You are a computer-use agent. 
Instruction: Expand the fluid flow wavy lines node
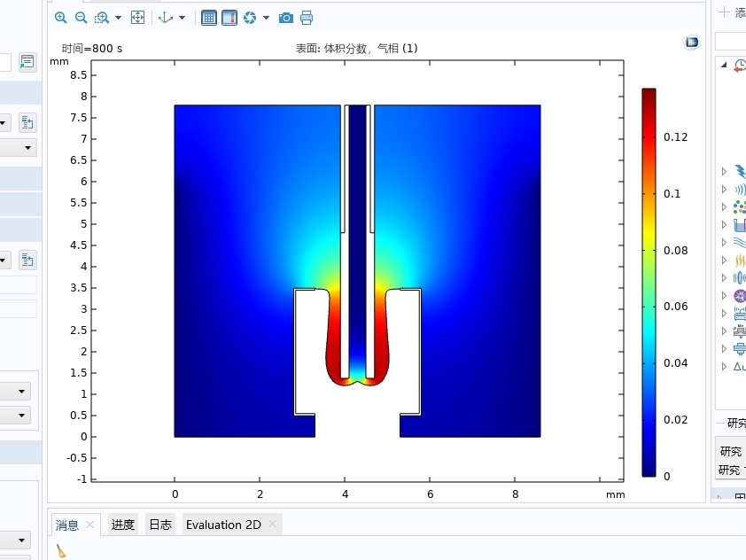click(x=724, y=242)
